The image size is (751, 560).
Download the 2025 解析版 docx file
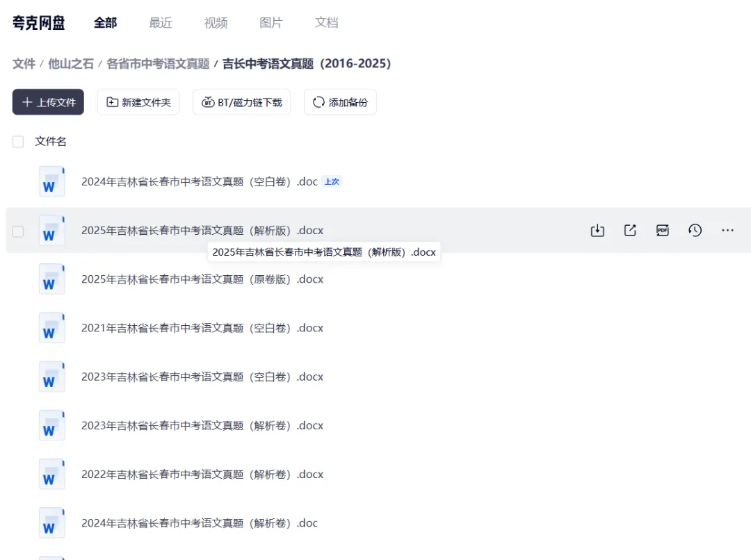[x=597, y=230]
